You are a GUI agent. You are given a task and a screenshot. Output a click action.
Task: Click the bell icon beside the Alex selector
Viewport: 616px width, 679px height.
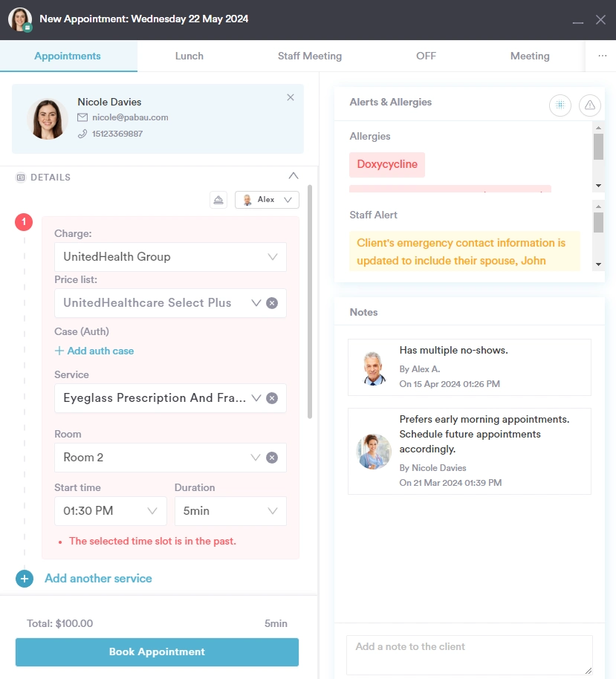(218, 200)
